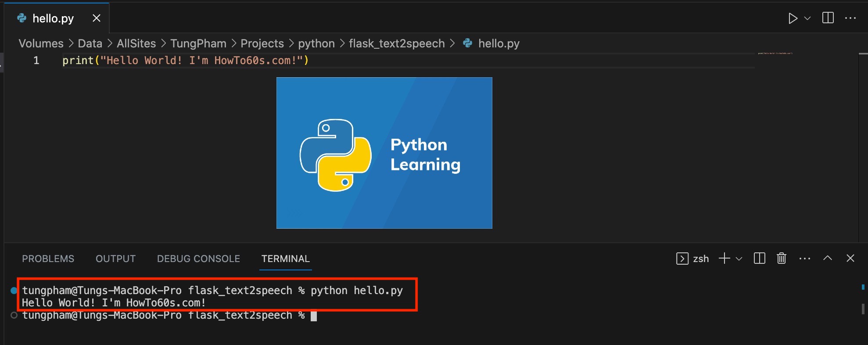Screen dimensions: 868x345
Task: Switch to the PROBLEMS panel tab
Action: pos(48,259)
